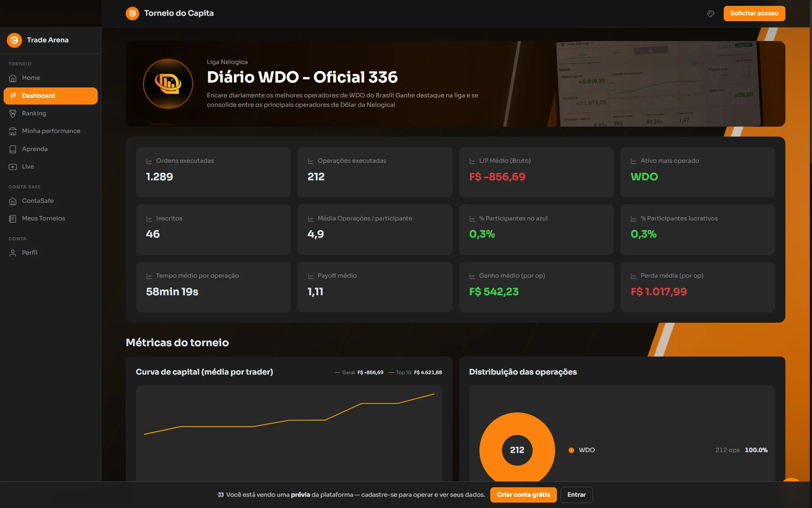Click the 100.0% distribution value
The width and height of the screenshot is (812, 508).
pyautogui.click(x=756, y=450)
